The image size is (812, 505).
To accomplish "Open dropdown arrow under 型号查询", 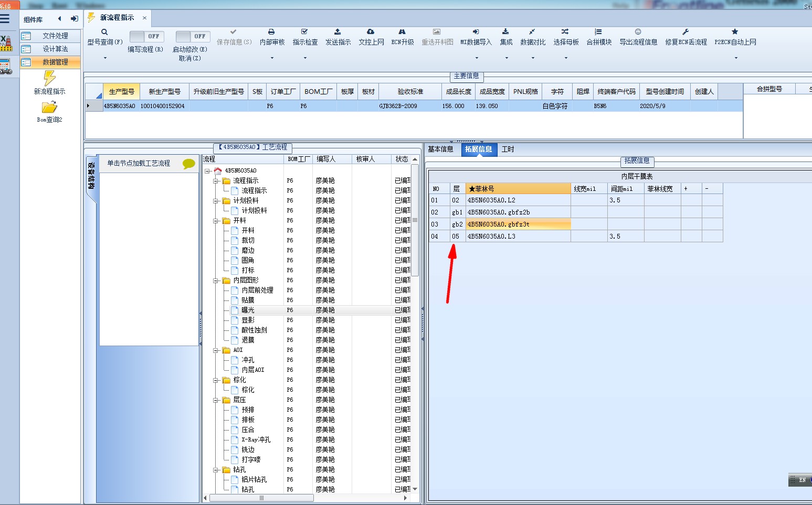I will pos(105,58).
